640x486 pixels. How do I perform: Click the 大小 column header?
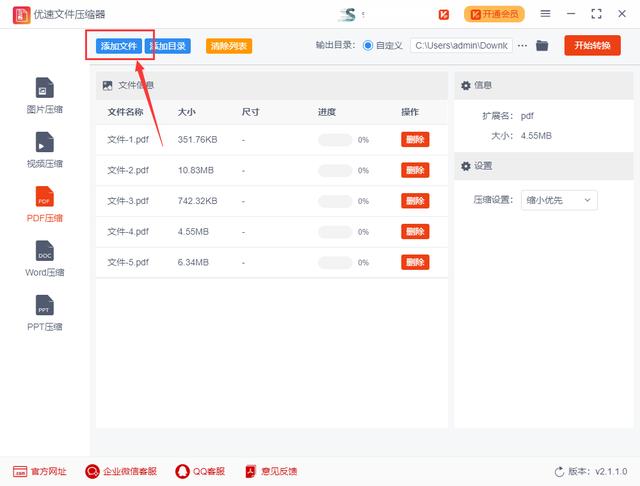tap(187, 112)
